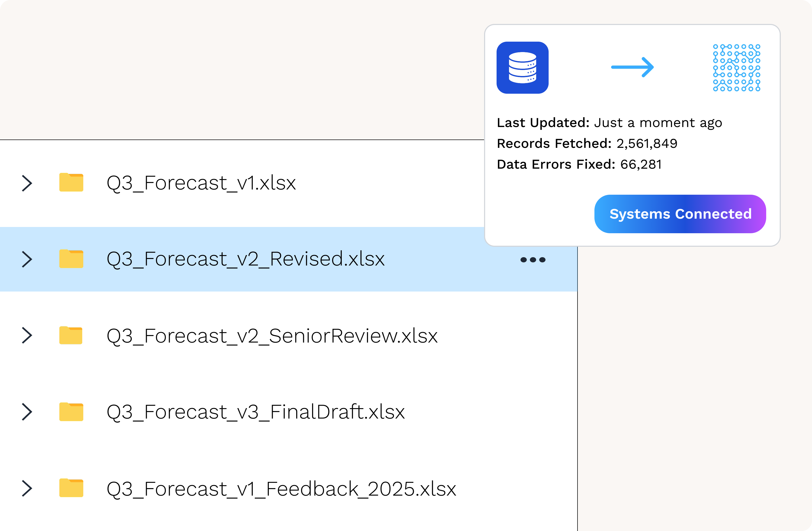This screenshot has height=531, width=812.
Task: Click the dotted network grid icon
Action: coord(737,68)
